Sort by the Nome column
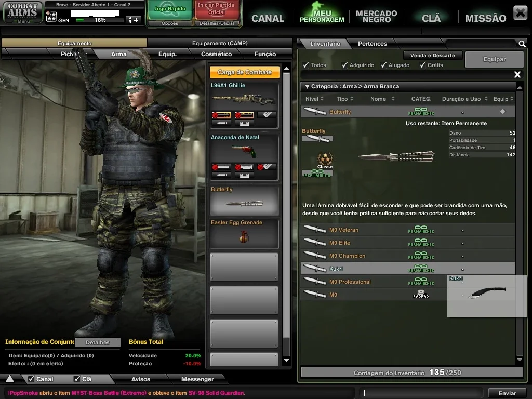Viewport: 532px width, 399px height. tap(383, 99)
